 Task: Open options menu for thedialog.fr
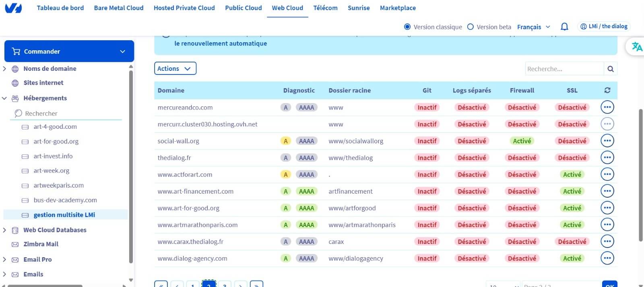pyautogui.click(x=607, y=157)
